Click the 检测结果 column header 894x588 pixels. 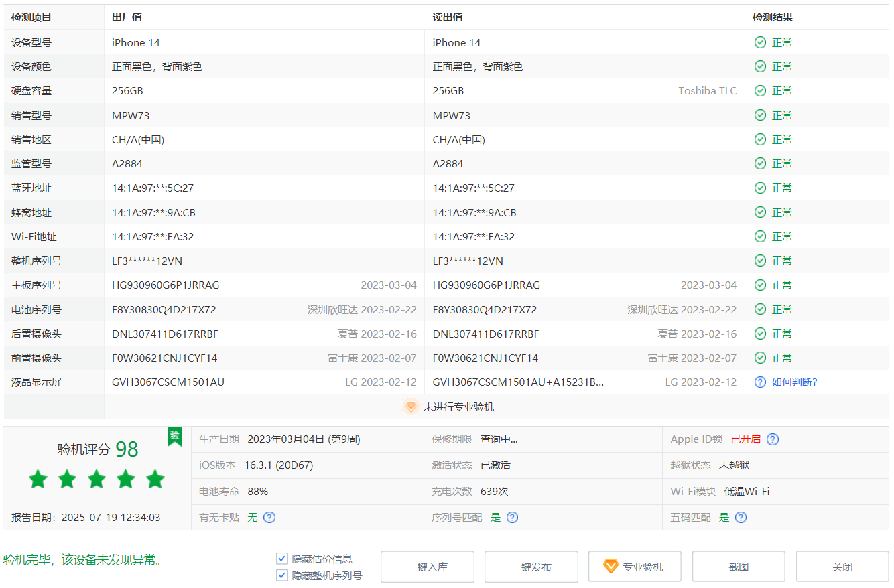click(x=773, y=17)
